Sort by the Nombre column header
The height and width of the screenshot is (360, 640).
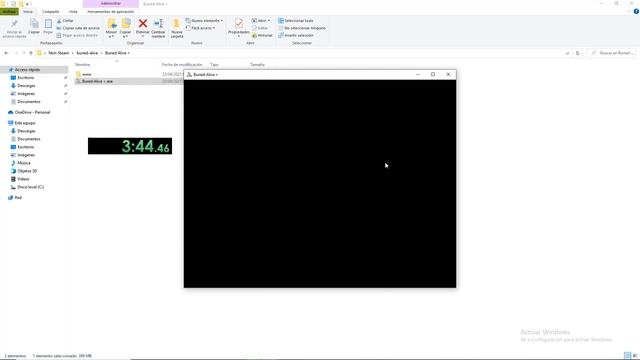click(x=82, y=64)
